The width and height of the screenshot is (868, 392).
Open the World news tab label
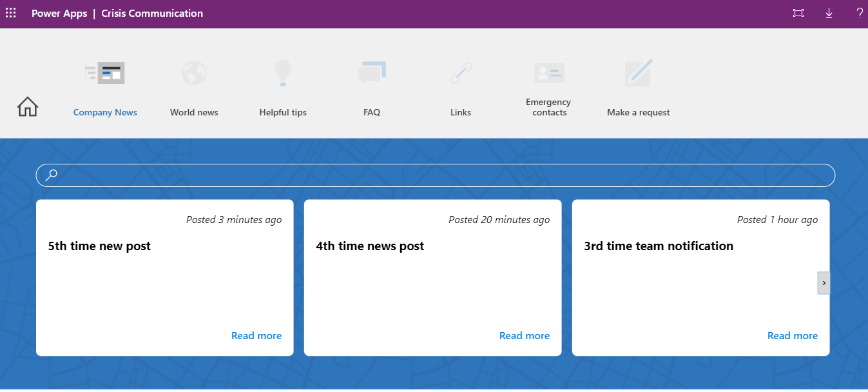194,112
